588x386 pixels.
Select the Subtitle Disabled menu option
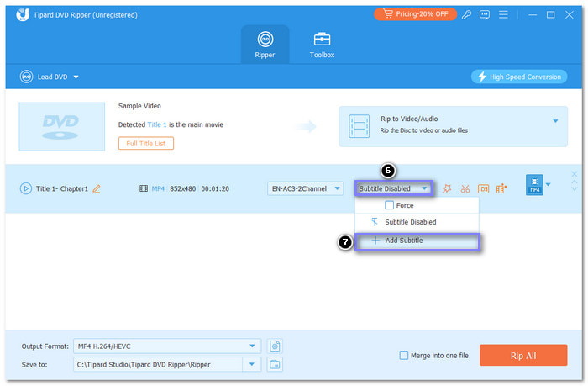pyautogui.click(x=417, y=222)
